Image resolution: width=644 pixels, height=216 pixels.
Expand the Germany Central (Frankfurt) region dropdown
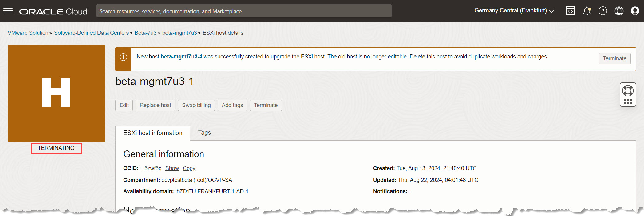(514, 10)
